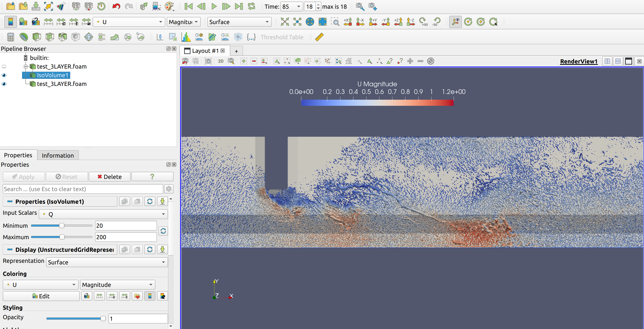Viewport: 644px width, 329px height.
Task: Click the Calculator filter icon
Action: pos(10,37)
